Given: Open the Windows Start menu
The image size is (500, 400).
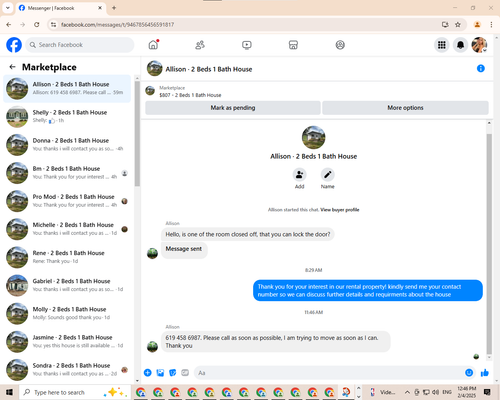Looking at the screenshot, I should point(9,392).
